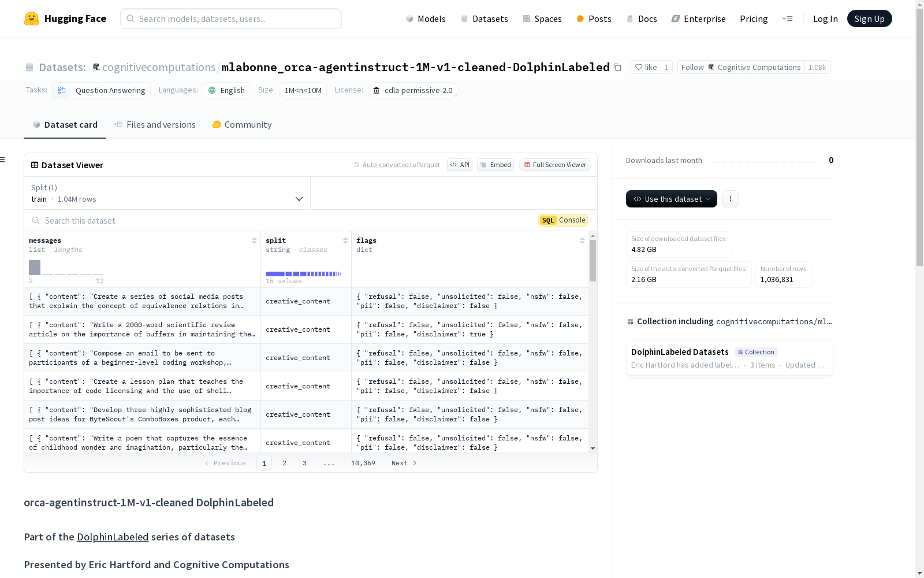The image size is (924, 578).
Task: Click the cdla-permissive-2.0 license tag
Action: (x=413, y=90)
